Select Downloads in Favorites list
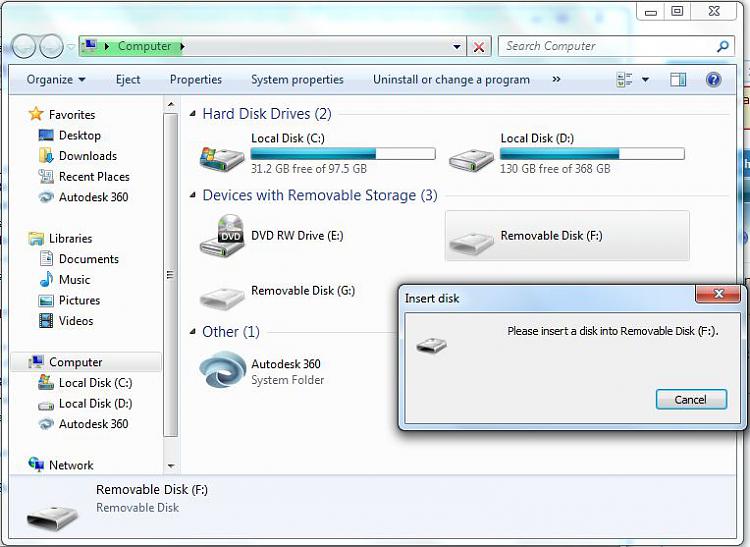 tap(88, 156)
